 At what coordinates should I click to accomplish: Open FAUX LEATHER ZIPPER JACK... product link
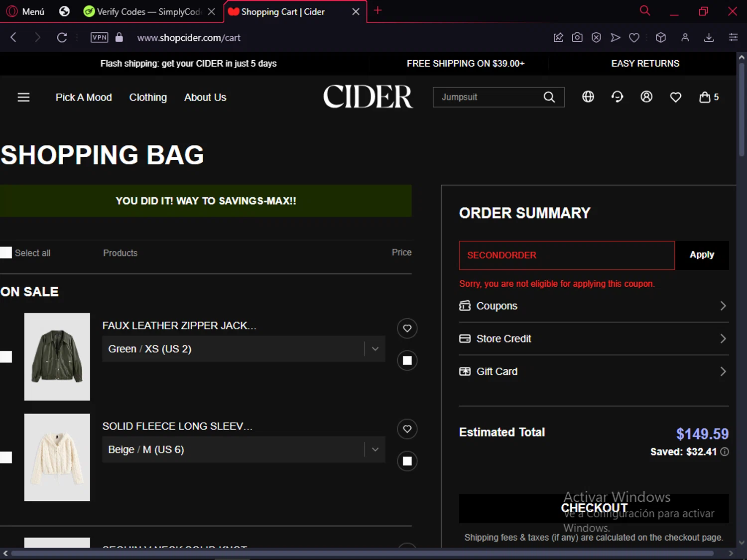[179, 326]
